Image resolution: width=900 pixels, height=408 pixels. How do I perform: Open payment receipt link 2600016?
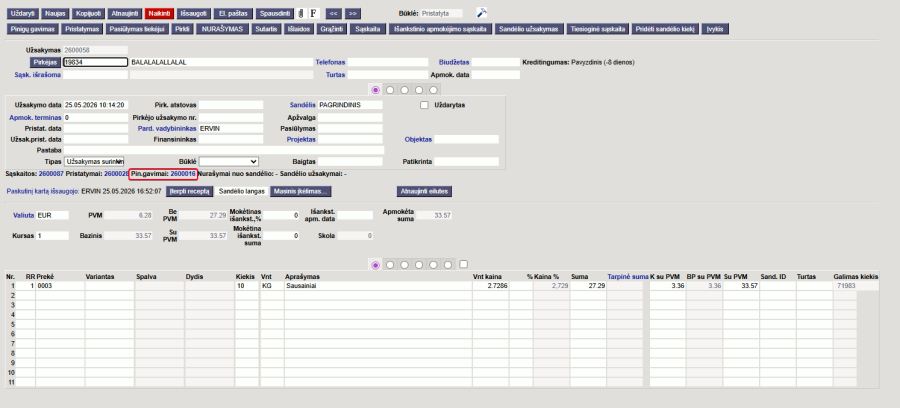point(184,173)
